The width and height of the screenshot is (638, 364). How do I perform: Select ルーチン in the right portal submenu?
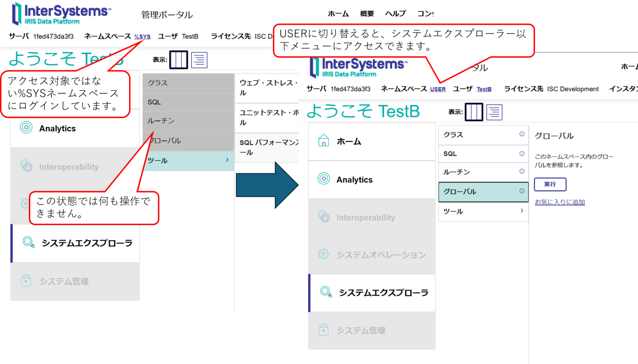pos(483,172)
